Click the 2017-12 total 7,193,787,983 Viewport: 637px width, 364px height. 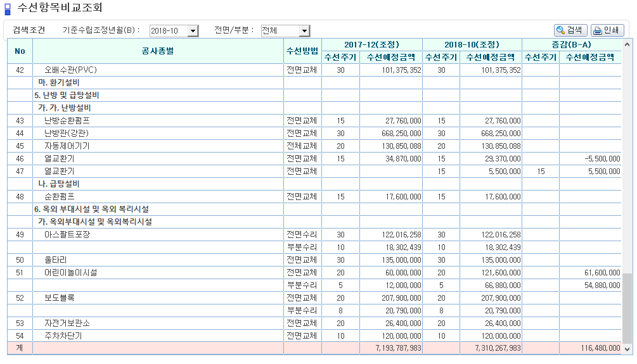pyautogui.click(x=399, y=348)
